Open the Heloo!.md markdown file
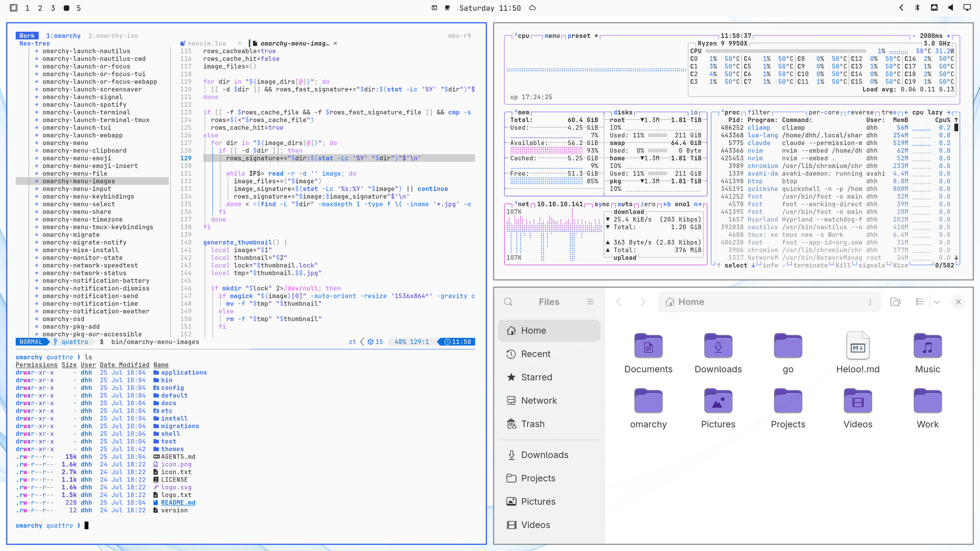The height and width of the screenshot is (551, 980). tap(857, 353)
